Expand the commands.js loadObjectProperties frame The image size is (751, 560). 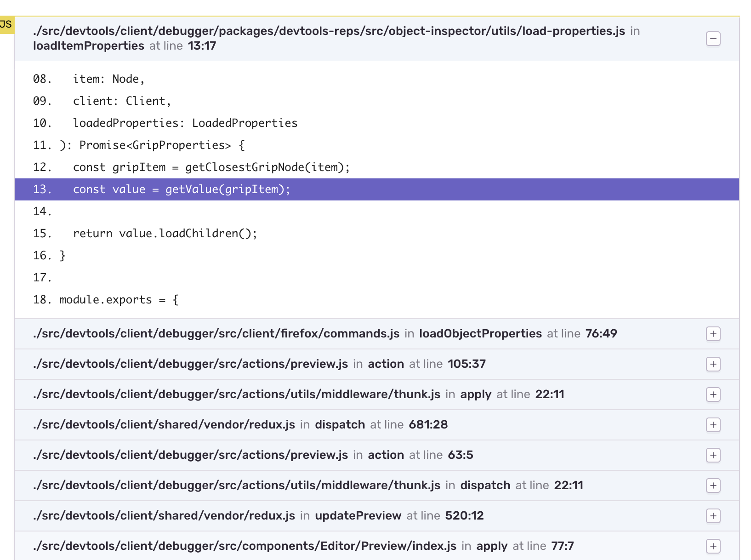click(x=713, y=334)
